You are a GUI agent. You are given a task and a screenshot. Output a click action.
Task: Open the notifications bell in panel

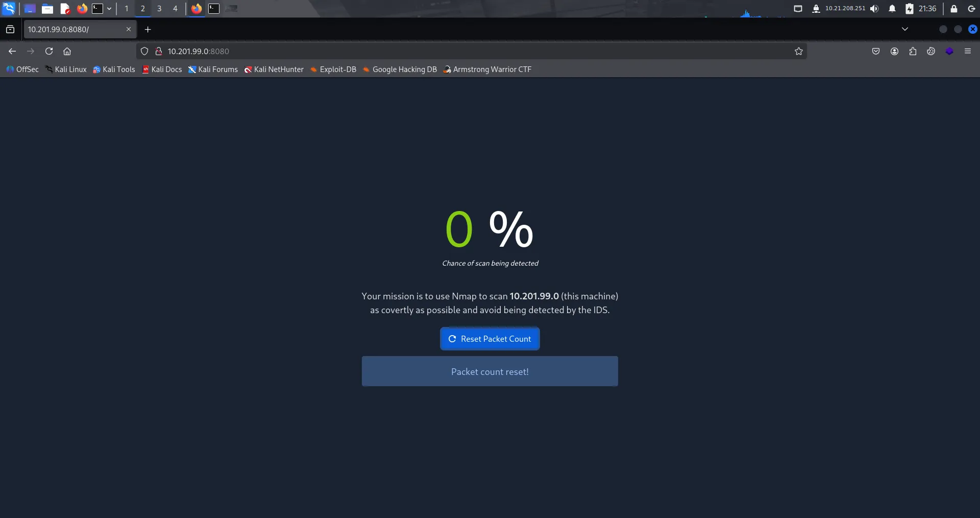(892, 9)
